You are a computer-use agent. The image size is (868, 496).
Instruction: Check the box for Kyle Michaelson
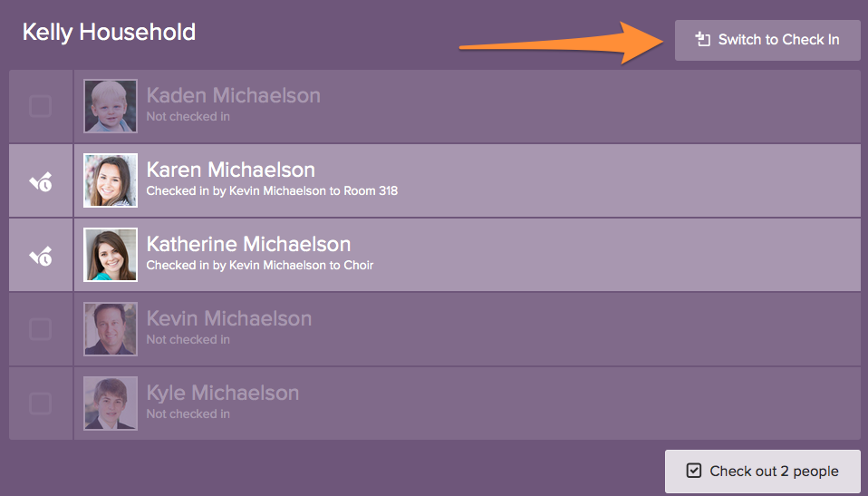pyautogui.click(x=41, y=404)
